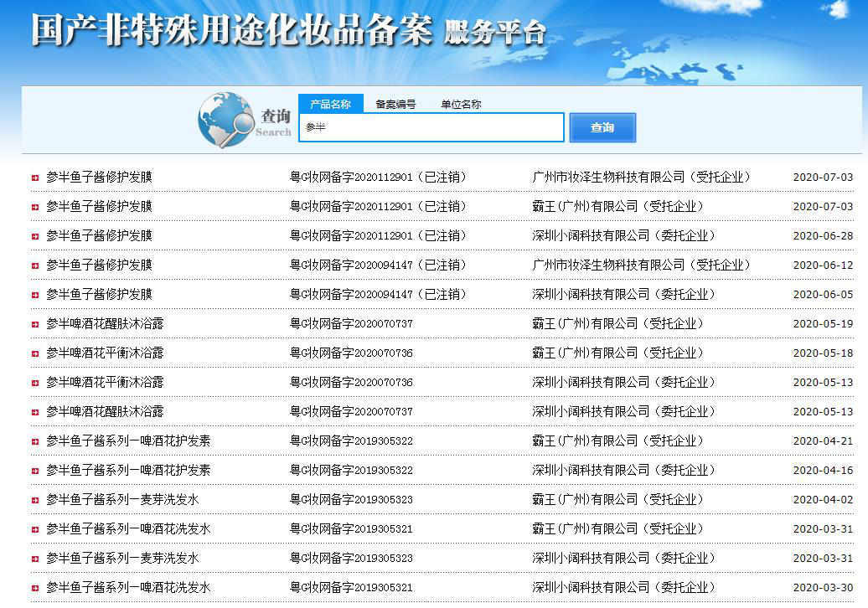This screenshot has width=868, height=608.
Task: Click 粤G妆网备字2020094147 in the 2020-06-12 row
Action: pos(352,265)
